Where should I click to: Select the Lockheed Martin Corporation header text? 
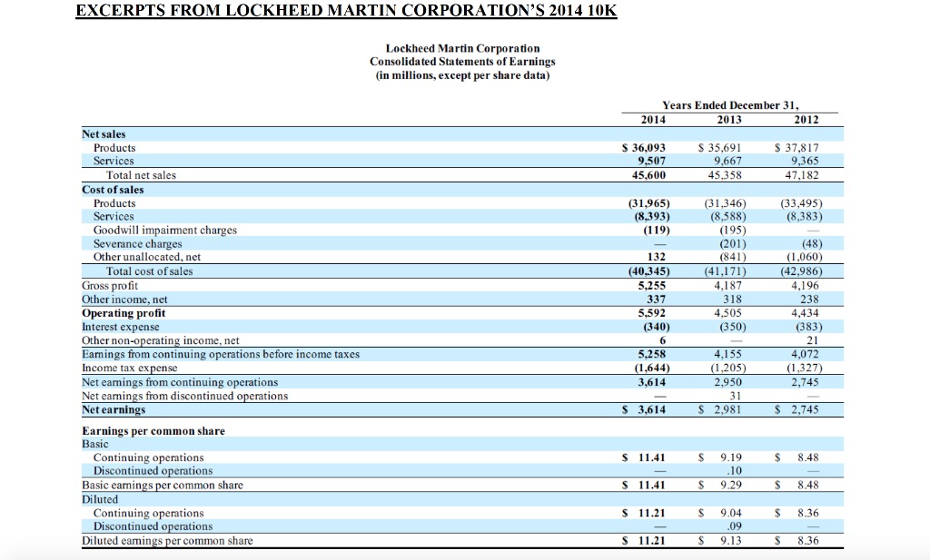[x=464, y=48]
